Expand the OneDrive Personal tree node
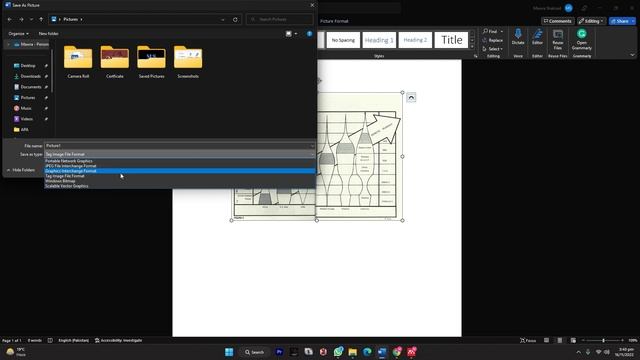The image size is (640, 360). [x=9, y=44]
